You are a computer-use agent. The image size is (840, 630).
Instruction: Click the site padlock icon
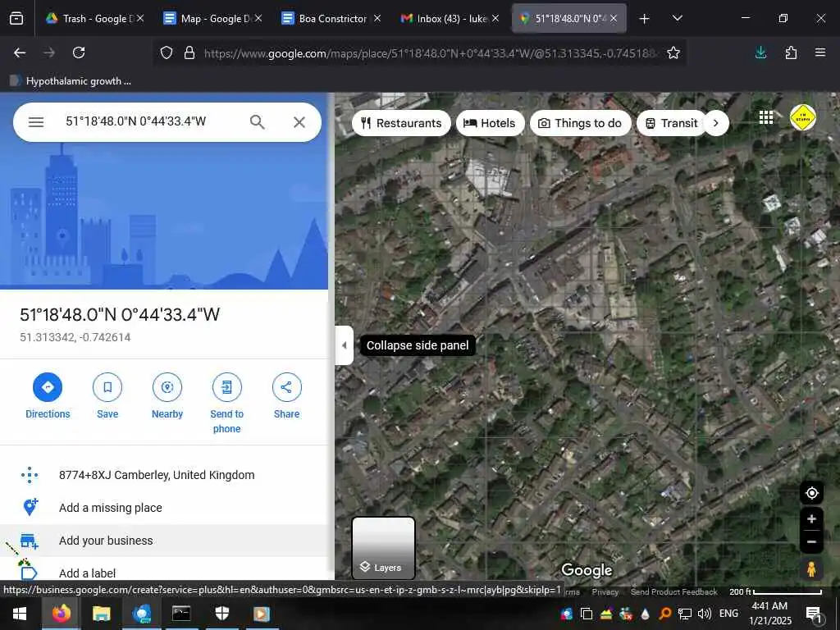pyautogui.click(x=189, y=52)
